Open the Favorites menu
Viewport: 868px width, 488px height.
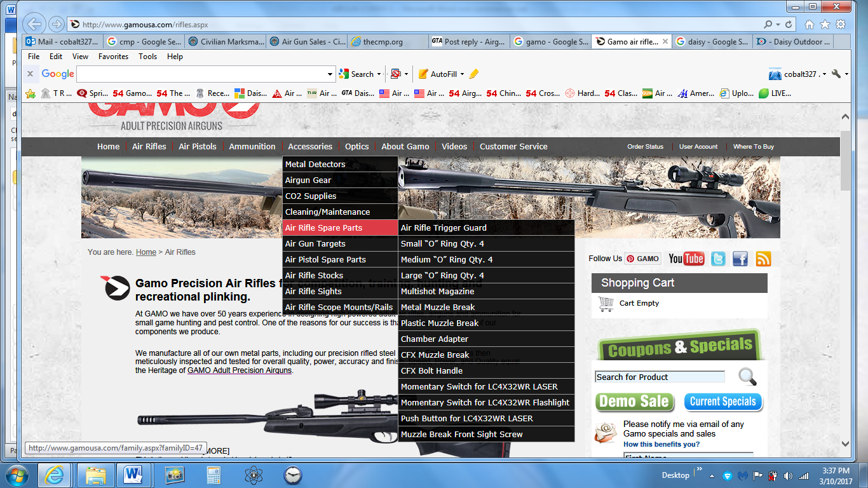113,56
